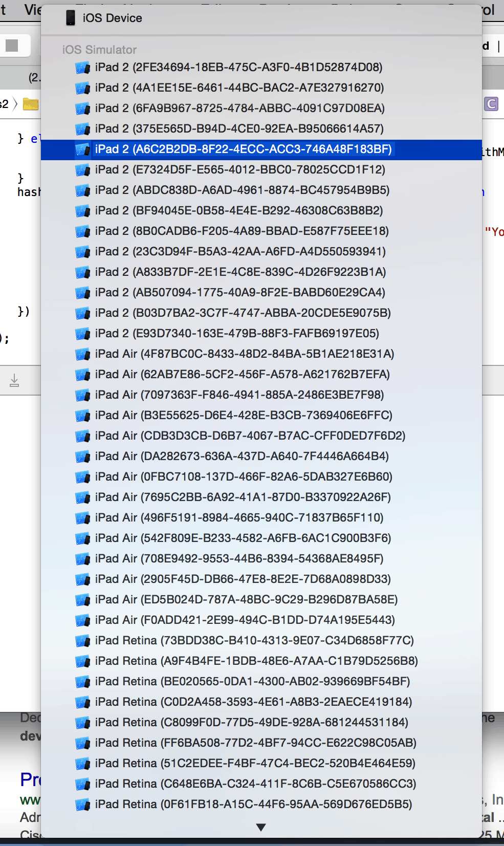Viewport: 504px width, 846px height.
Task: Click simulator icon beside iPad Air (2905F45D-DB66-47E8-8E2E-7D68A0898D33)
Action: 83,579
